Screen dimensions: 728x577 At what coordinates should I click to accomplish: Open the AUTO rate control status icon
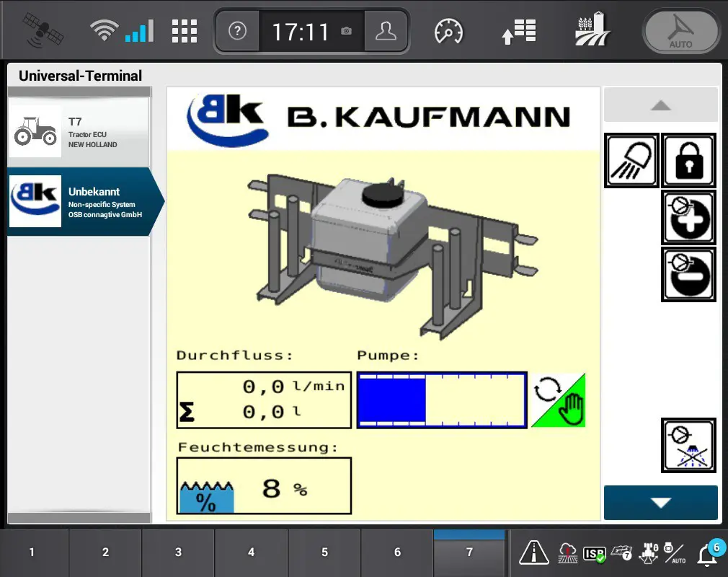coord(675,553)
